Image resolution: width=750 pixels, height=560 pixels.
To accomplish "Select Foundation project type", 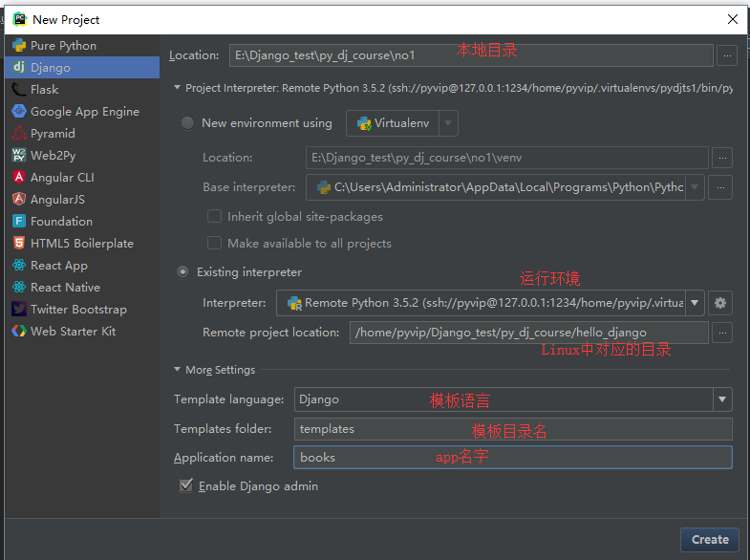I will click(82, 222).
